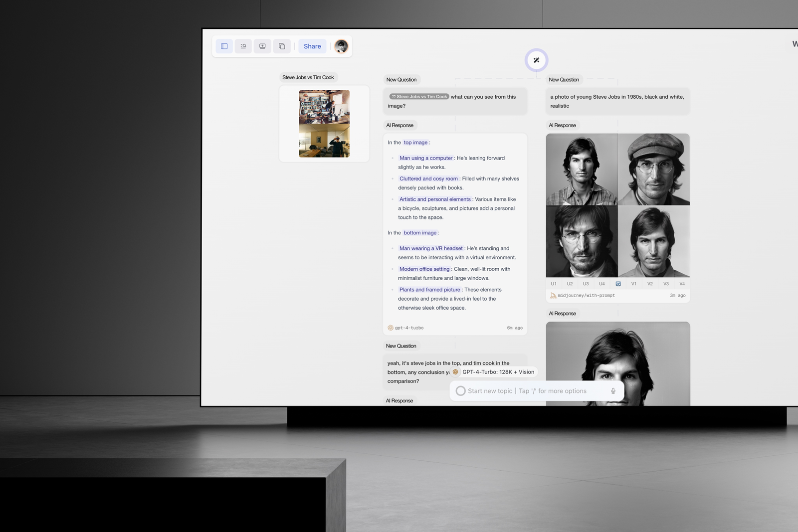This screenshot has height=532, width=798.
Task: Click the add new board icon
Action: 262,46
